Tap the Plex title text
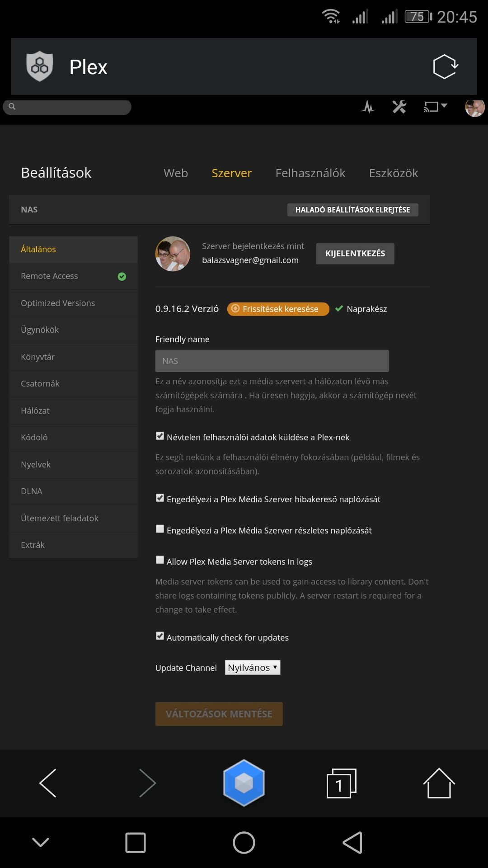Screen dimensions: 488x868 (89, 67)
